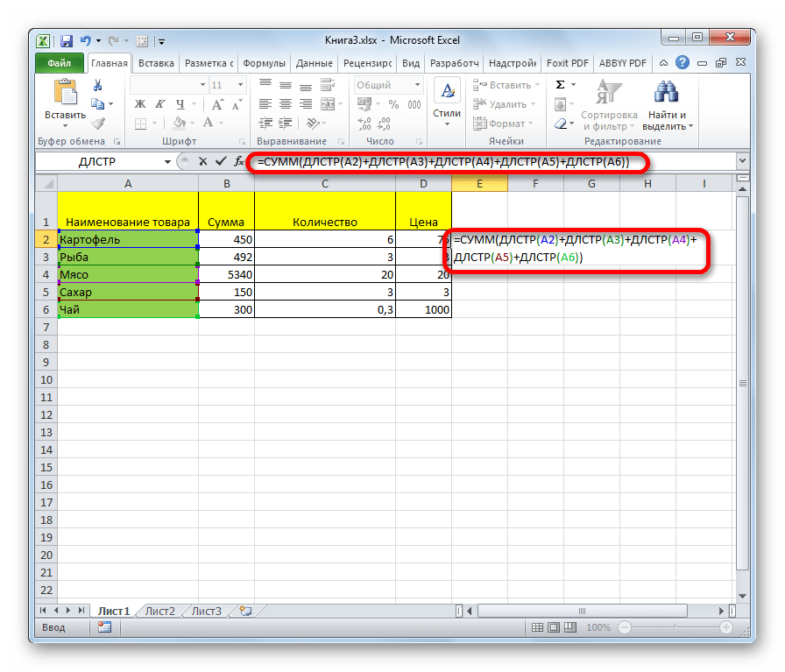Image resolution: width=785 pixels, height=672 pixels.
Task: Click the Стили button
Action: point(447,101)
